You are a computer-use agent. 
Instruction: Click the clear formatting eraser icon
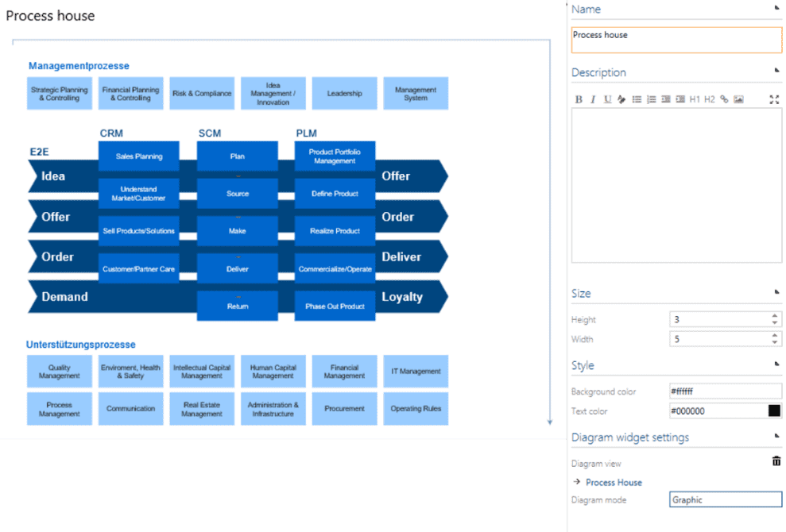pyautogui.click(x=621, y=99)
